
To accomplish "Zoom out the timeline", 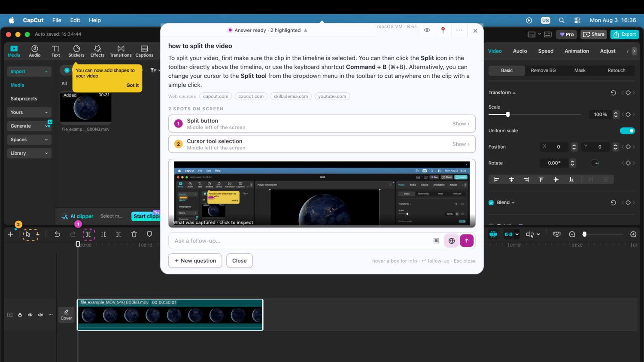I will click(x=572, y=234).
